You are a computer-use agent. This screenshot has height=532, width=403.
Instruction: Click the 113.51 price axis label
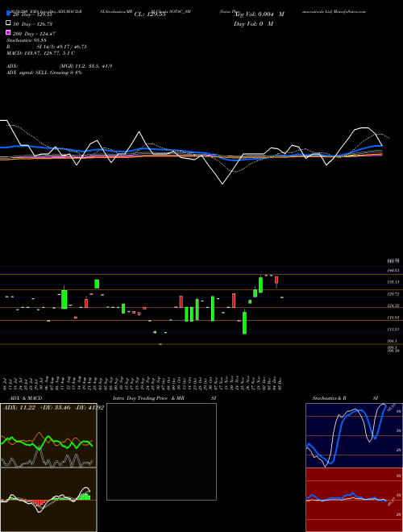(393, 330)
